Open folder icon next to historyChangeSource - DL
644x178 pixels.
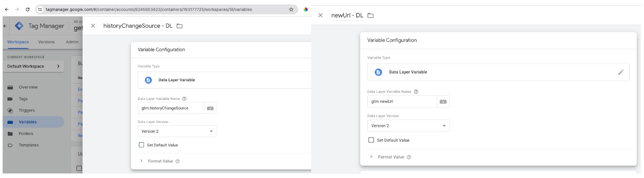tap(180, 26)
